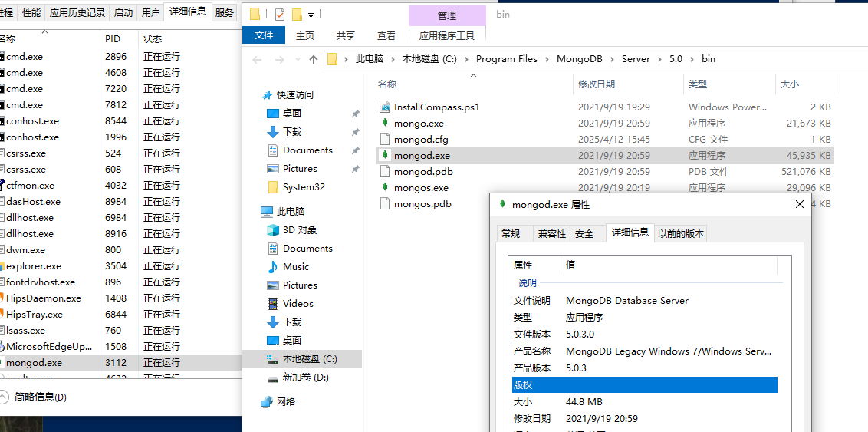This screenshot has height=432, width=868.
Task: Expand the breadcrumb chevron after 此电脑
Action: click(393, 59)
